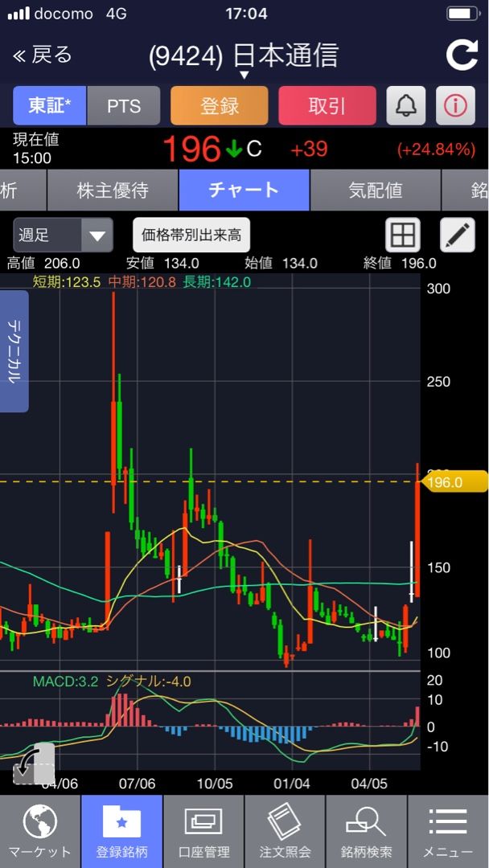489x868 pixels.
Task: Select the チャート tab
Action: 244,190
